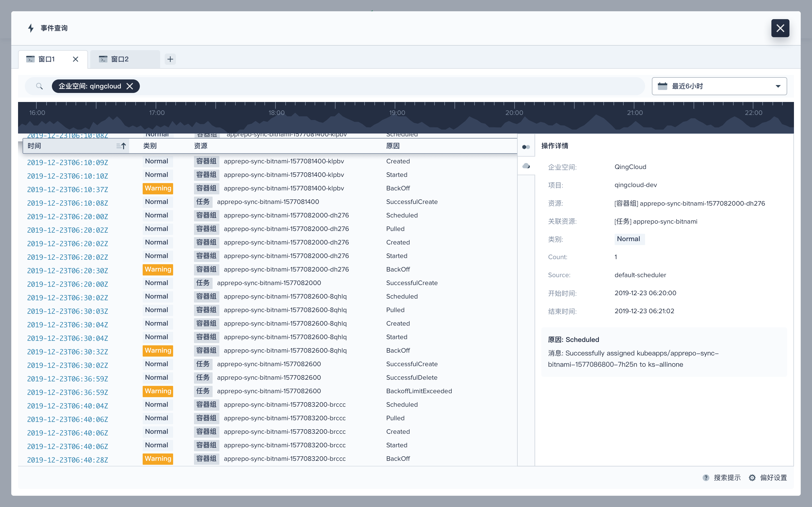Click in the search filter input field
Screen dimensions: 812x507
[x=369, y=86]
